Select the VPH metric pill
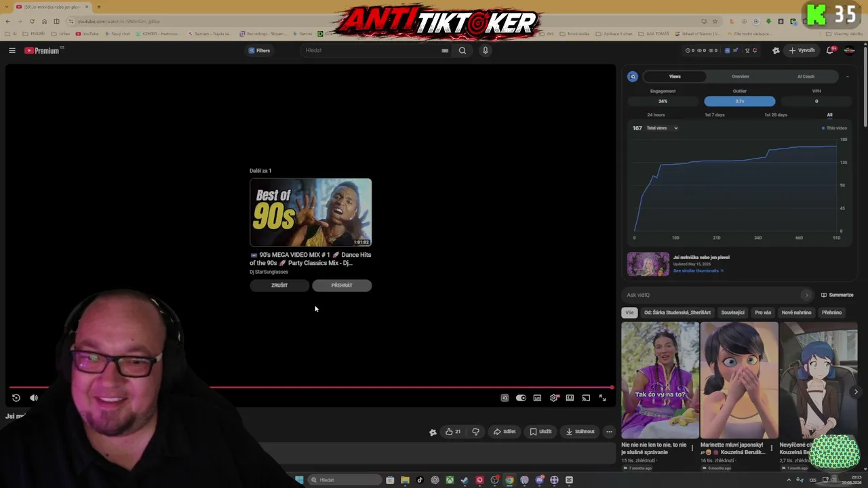Viewport: 868px width, 488px height. 816,101
